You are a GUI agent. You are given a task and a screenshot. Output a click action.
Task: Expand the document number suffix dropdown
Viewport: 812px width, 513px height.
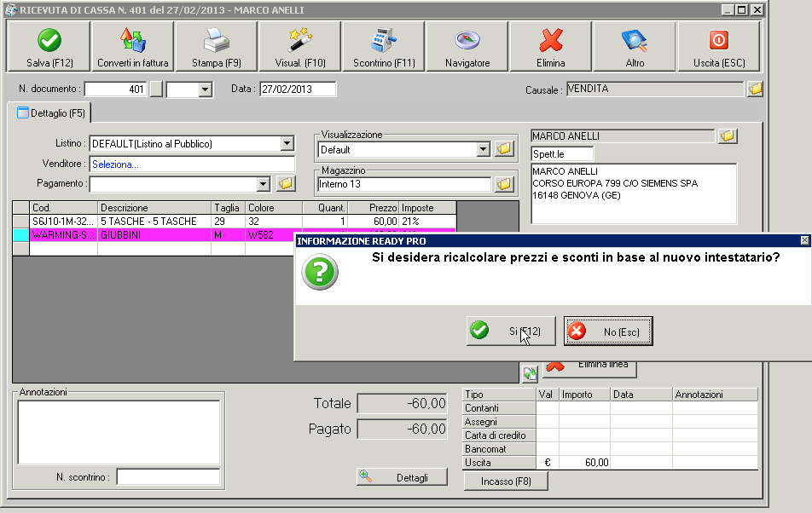pos(205,89)
